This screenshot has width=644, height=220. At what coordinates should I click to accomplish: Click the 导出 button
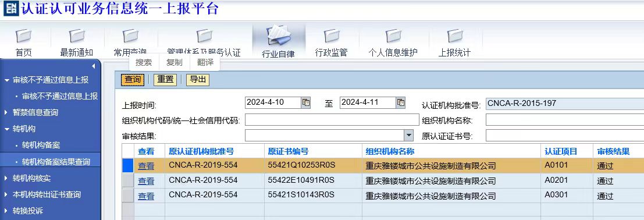[x=198, y=80]
